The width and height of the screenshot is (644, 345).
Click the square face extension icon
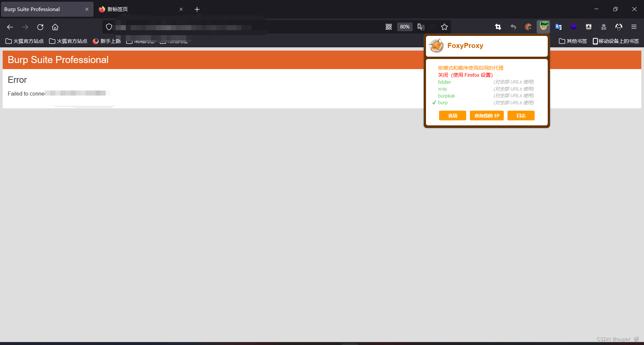coord(589,27)
